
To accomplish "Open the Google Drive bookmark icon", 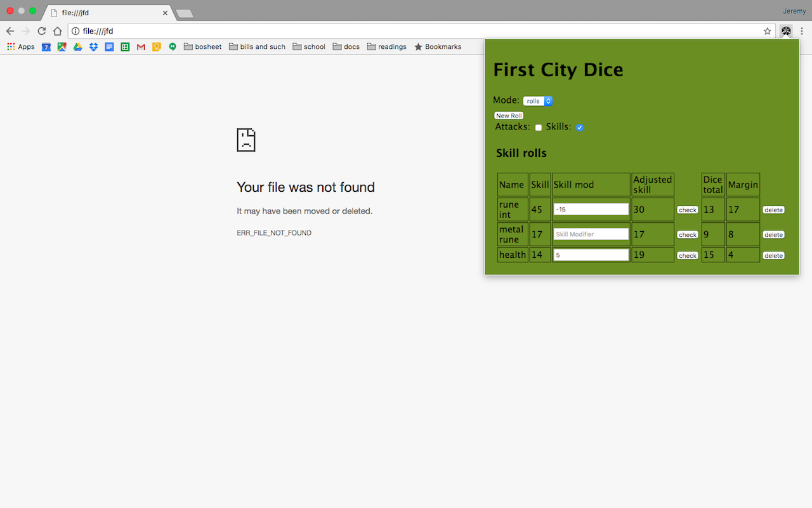I will click(77, 46).
